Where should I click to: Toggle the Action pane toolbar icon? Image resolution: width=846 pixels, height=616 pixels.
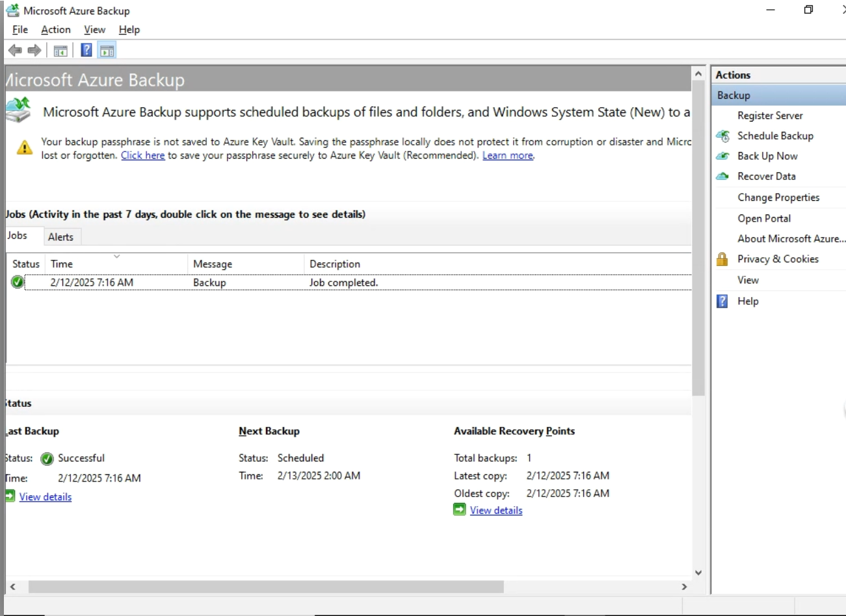tap(107, 50)
